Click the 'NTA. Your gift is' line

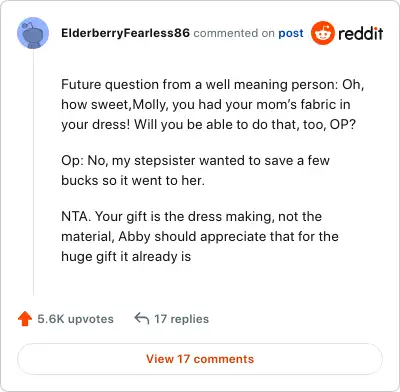(x=192, y=216)
